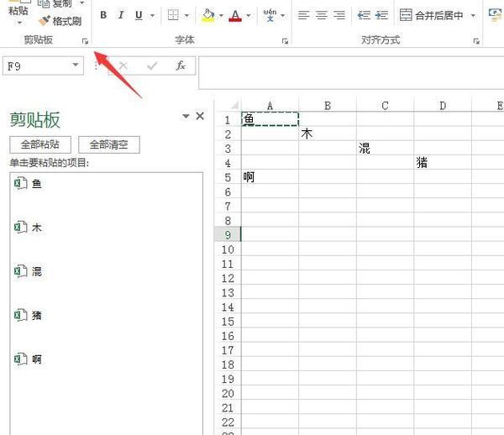Open fill color dropdown arrow
The height and width of the screenshot is (435, 504).
(221, 15)
